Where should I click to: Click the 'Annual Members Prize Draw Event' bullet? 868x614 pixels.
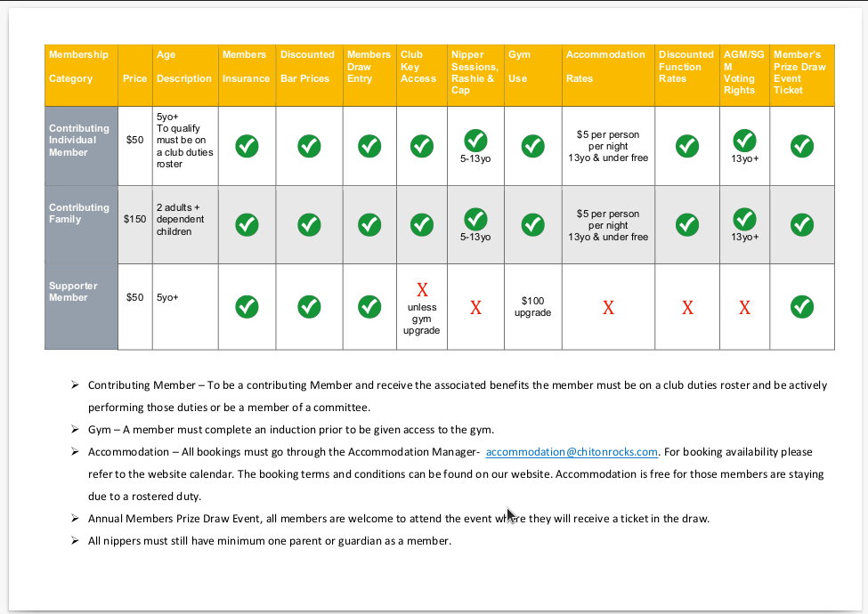tap(399, 519)
